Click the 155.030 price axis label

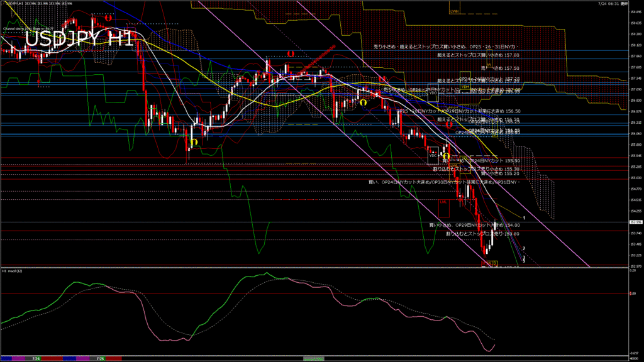[x=636, y=178]
